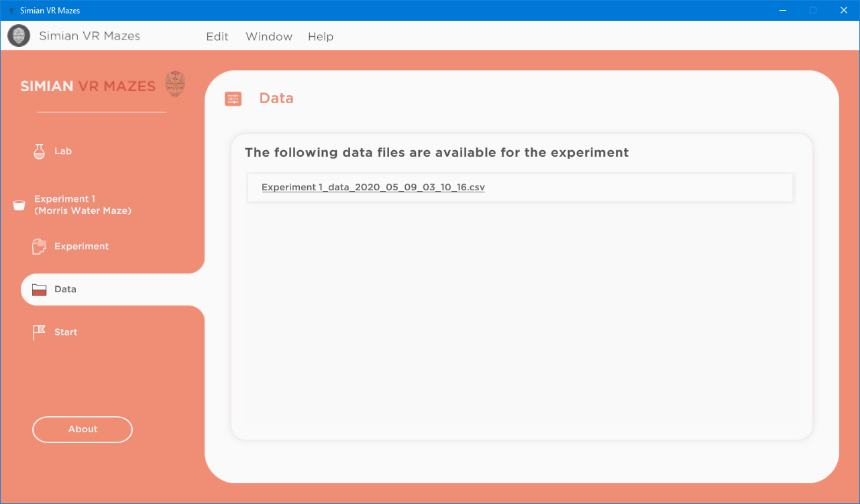Viewport: 860px width, 504px height.
Task: Click the Data panel header icon
Action: pyautogui.click(x=233, y=99)
